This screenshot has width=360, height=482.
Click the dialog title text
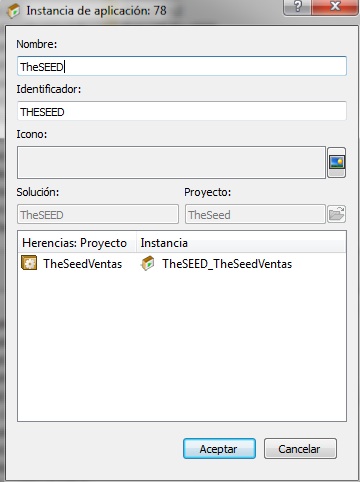[x=96, y=11]
